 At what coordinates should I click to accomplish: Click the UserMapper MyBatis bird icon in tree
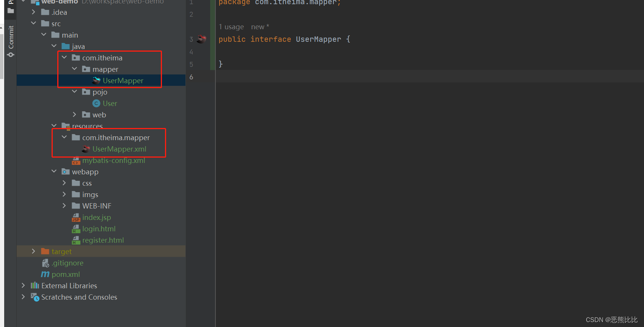(x=96, y=81)
